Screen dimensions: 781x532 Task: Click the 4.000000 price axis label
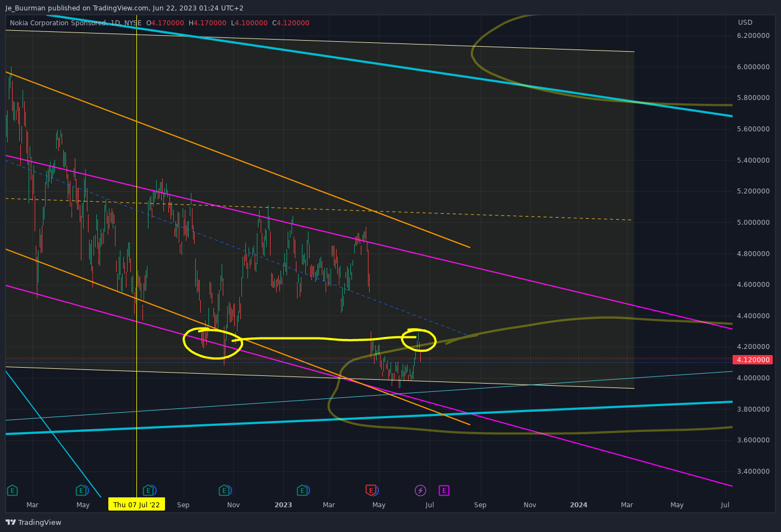pyautogui.click(x=753, y=378)
